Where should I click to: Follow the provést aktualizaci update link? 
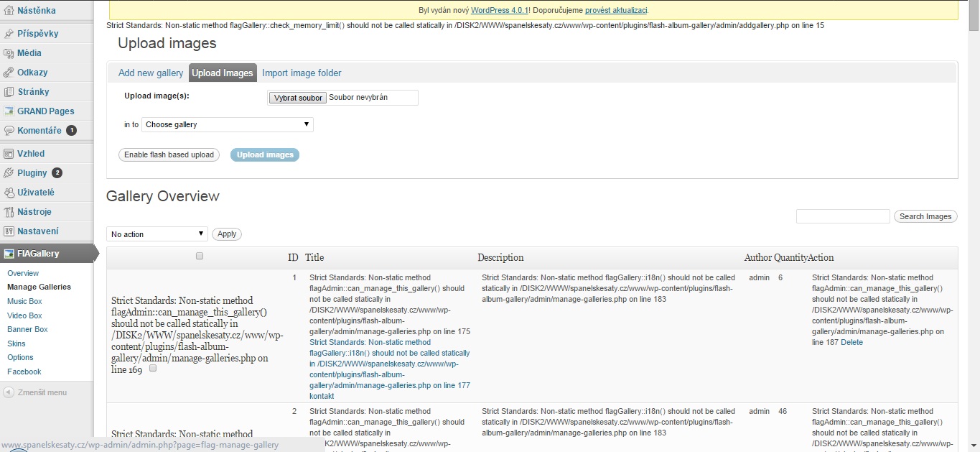tap(616, 10)
